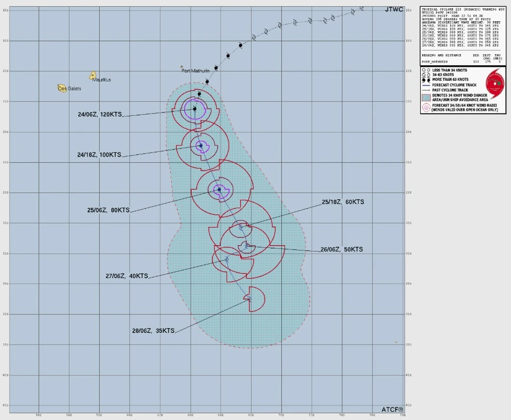Click the wind radii circle symbol in legend
The width and height of the screenshot is (511, 420).
click(426, 107)
